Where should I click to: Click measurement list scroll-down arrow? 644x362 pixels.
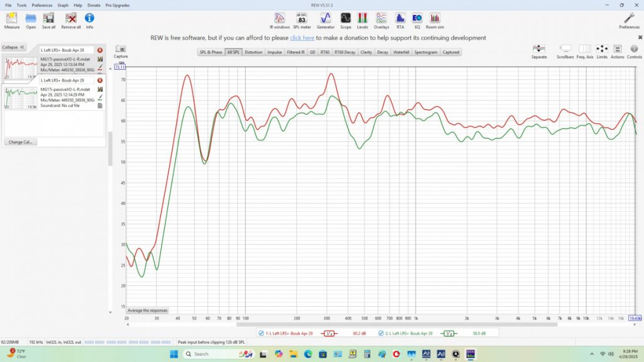[110, 312]
